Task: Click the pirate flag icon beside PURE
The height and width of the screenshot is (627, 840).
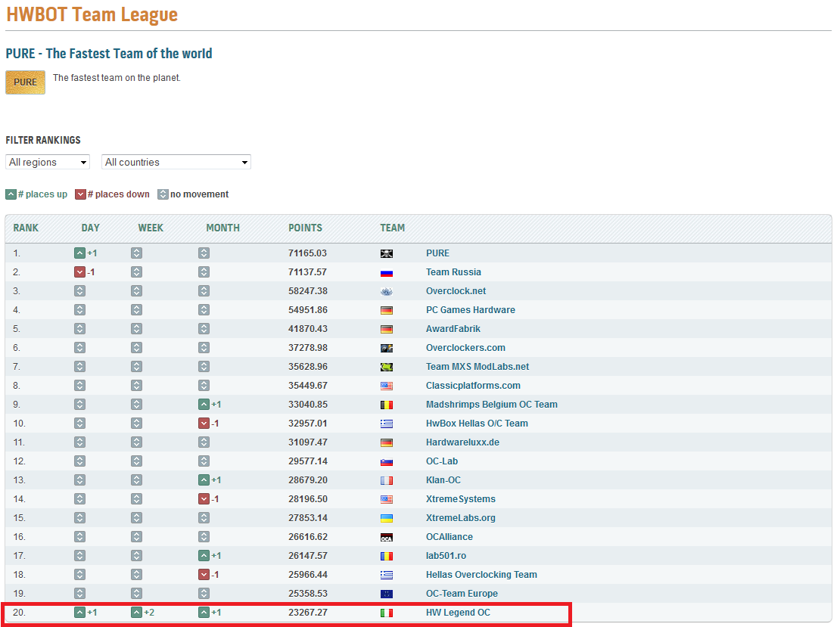Action: coord(387,254)
